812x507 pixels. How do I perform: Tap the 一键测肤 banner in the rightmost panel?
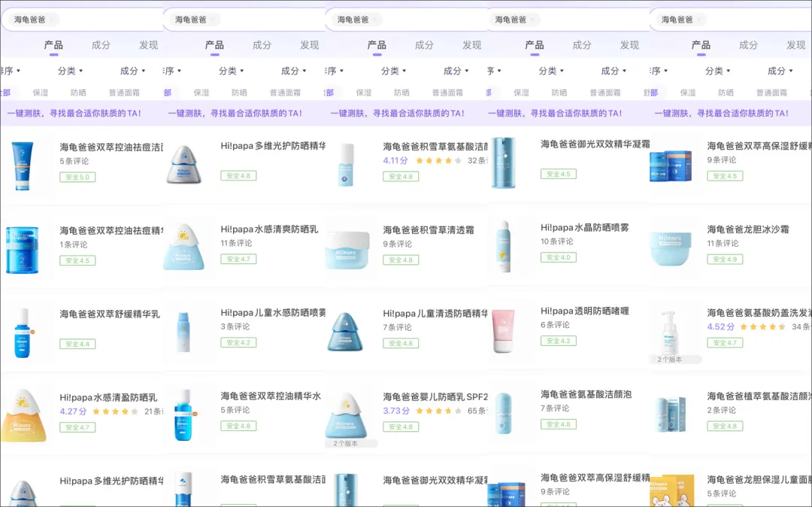click(730, 113)
